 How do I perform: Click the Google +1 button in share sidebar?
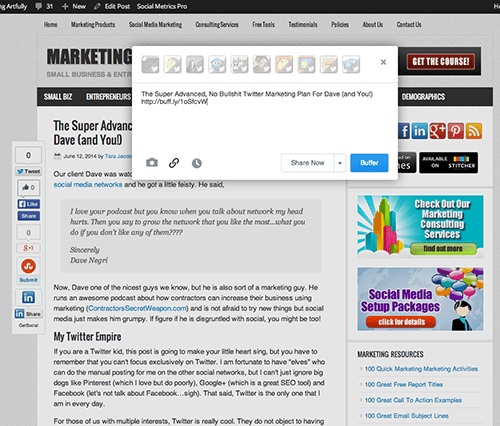point(28,248)
